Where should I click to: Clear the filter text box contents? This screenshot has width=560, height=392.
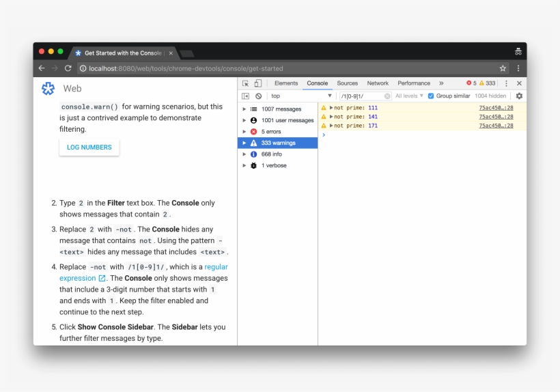(x=387, y=96)
